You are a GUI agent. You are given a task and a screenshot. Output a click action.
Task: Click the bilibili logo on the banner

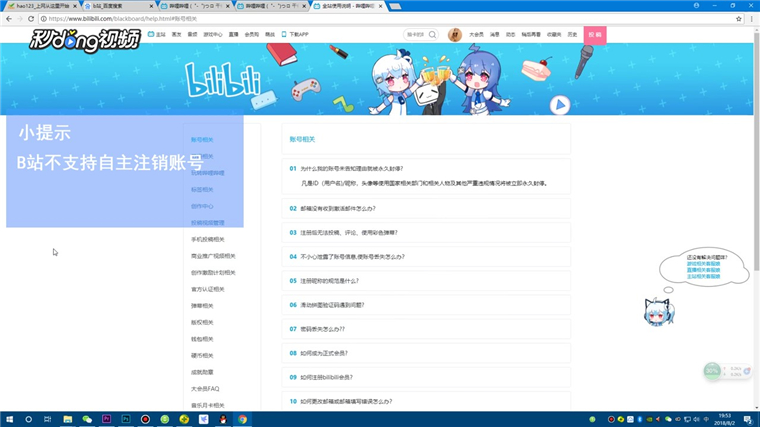point(223,81)
